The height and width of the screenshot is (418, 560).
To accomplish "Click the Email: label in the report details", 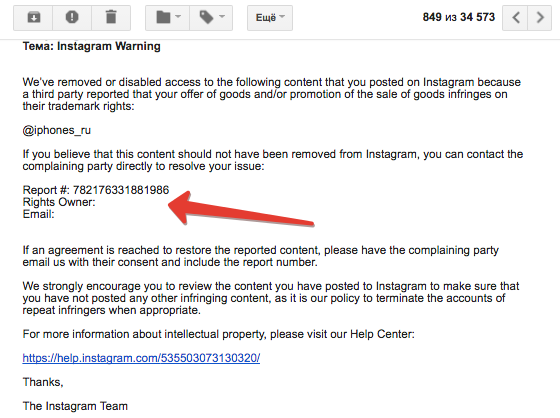I will pyautogui.click(x=39, y=214).
